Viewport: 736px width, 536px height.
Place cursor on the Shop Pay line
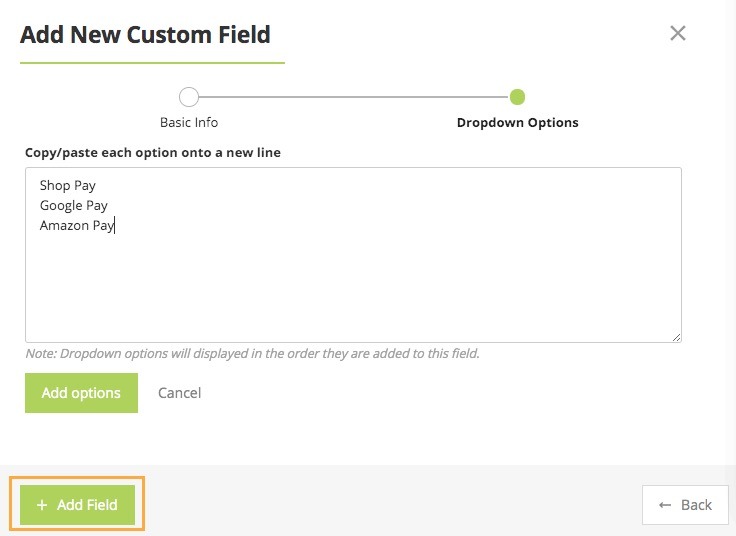pyautogui.click(x=68, y=185)
